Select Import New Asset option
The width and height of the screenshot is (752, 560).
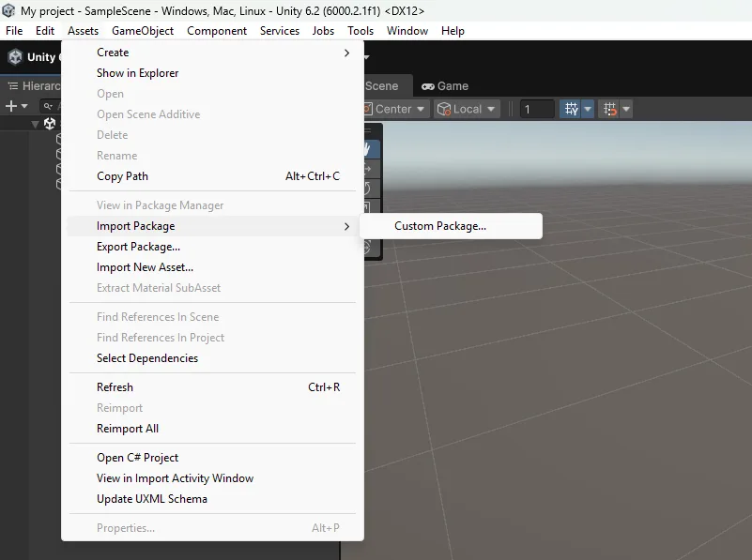[x=145, y=267]
